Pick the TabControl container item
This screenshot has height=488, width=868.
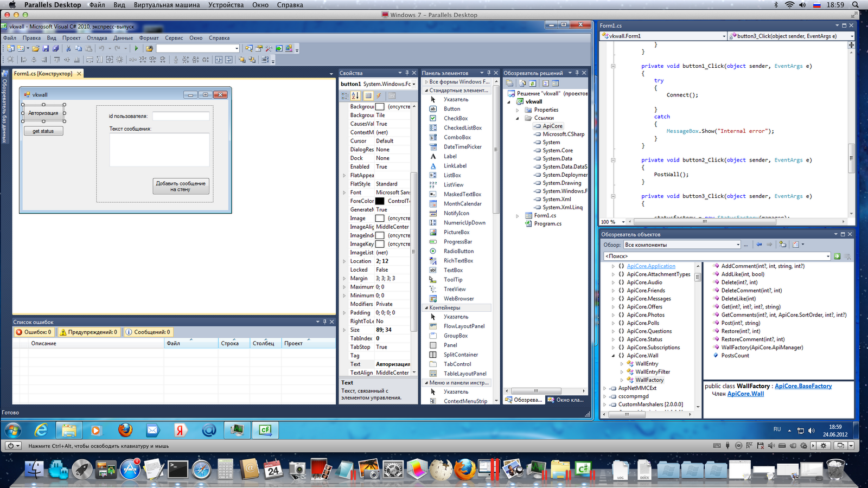[457, 364]
